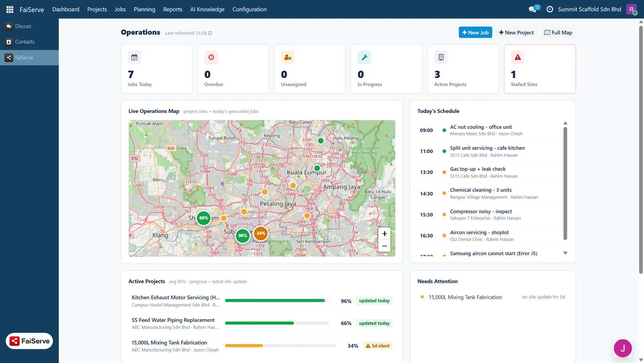Open the Stalled Sites warning card

coord(540,69)
